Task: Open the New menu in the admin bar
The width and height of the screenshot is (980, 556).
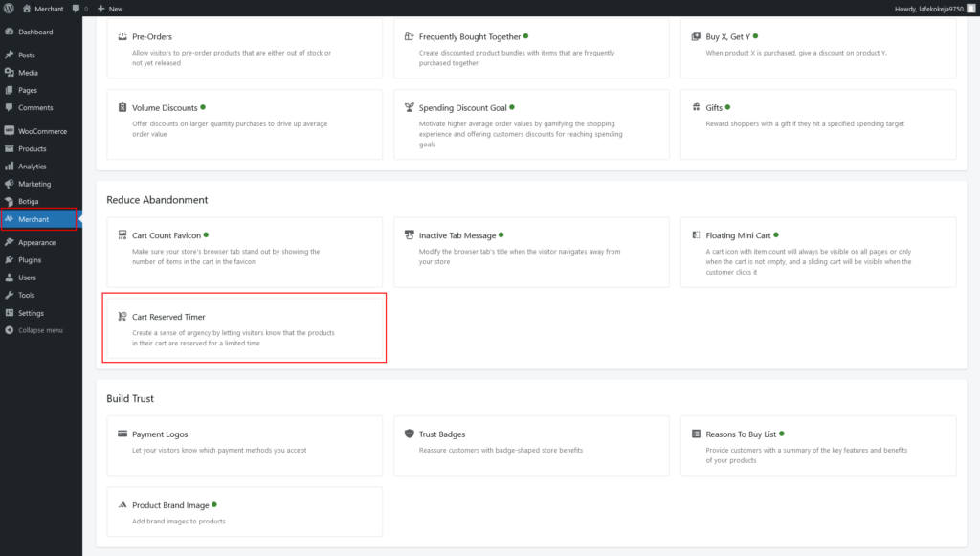Action: (x=109, y=8)
